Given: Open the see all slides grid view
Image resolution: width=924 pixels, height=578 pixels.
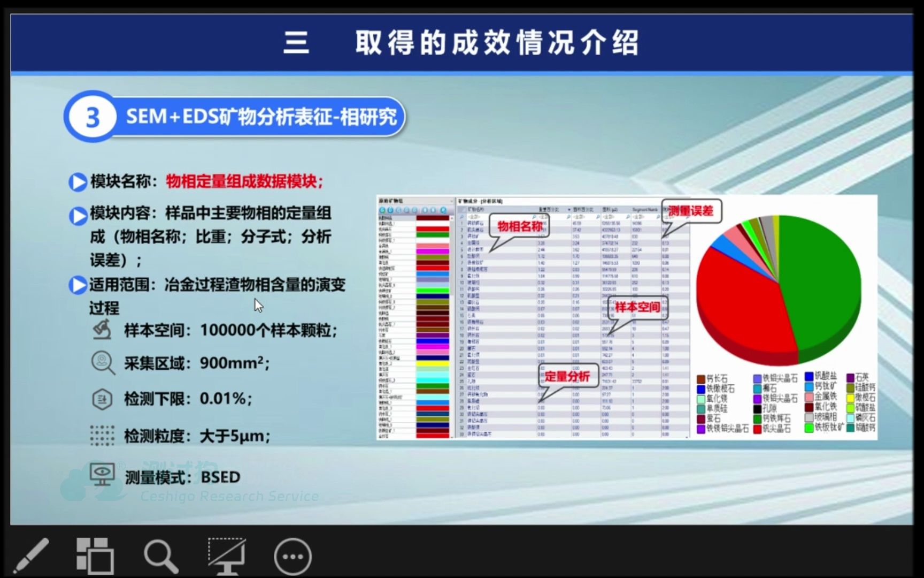Looking at the screenshot, I should 95,556.
